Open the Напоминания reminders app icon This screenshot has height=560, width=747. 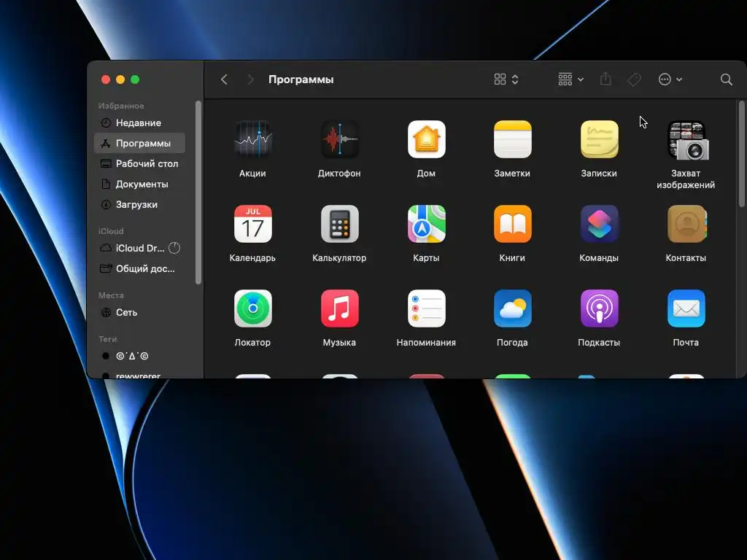(x=426, y=308)
